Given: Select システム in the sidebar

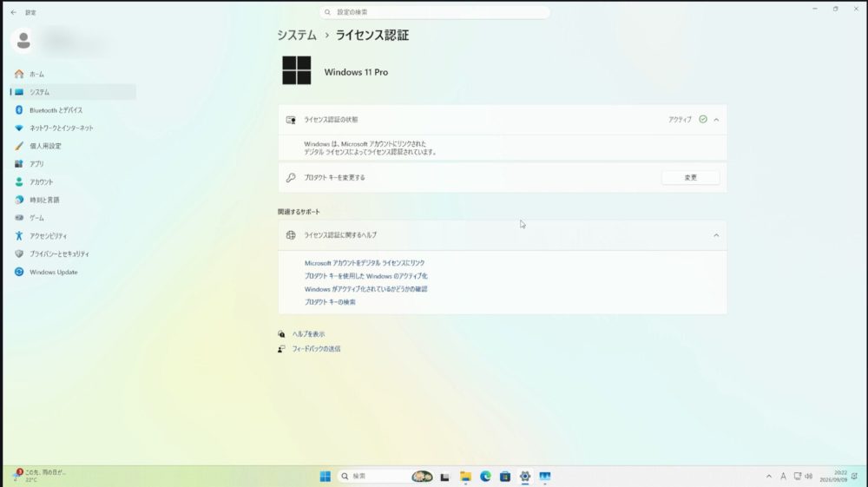Looking at the screenshot, I should pos(73,92).
